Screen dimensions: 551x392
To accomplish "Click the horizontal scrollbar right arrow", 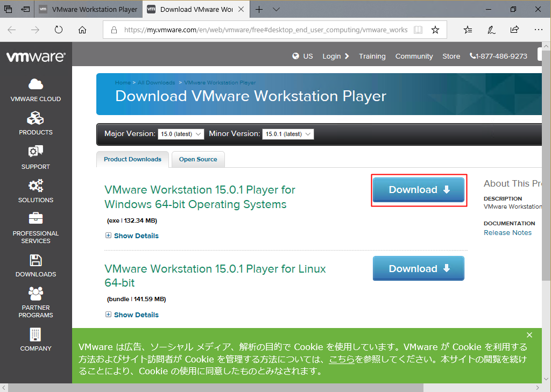I will [538, 388].
